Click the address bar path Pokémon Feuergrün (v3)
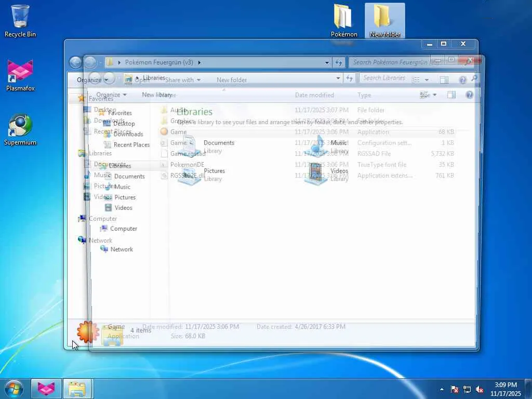The width and height of the screenshot is (532, 399). click(159, 62)
